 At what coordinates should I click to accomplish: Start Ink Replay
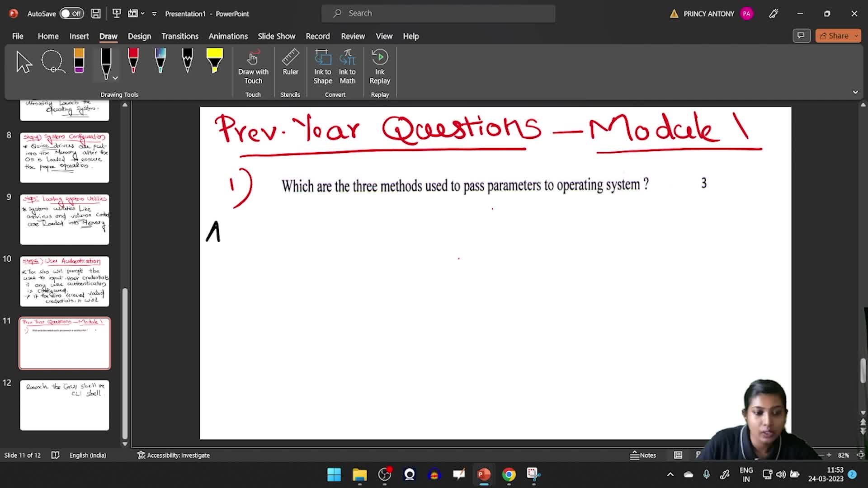point(380,67)
